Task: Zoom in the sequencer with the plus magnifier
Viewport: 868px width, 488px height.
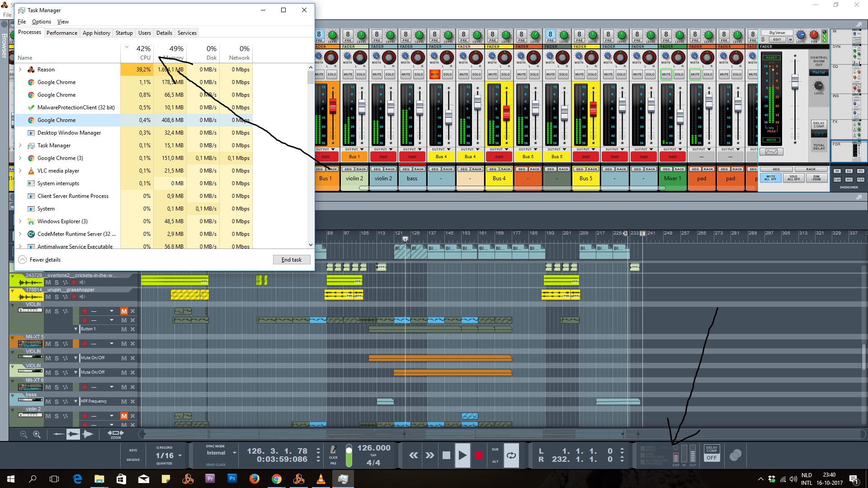Action: (37, 434)
